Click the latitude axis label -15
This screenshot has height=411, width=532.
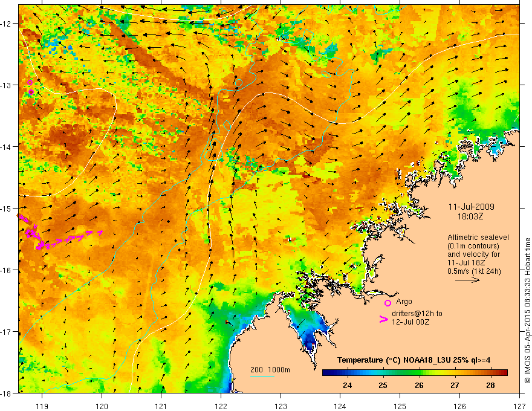[x=7, y=208]
